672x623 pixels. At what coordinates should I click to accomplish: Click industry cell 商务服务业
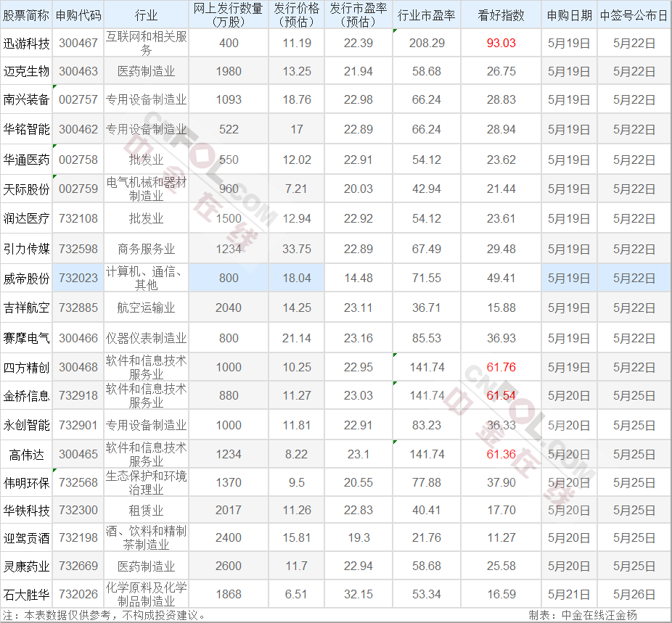(x=146, y=249)
